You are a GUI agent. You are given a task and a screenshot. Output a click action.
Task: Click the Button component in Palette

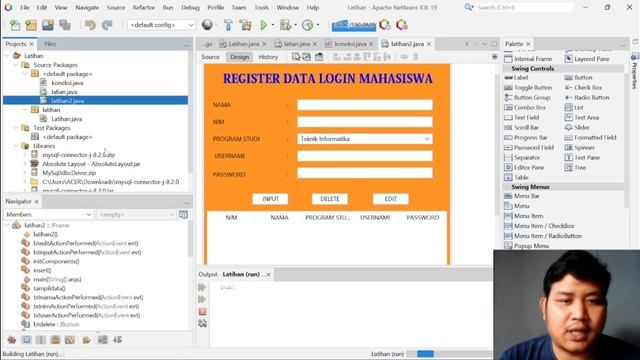pos(578,78)
